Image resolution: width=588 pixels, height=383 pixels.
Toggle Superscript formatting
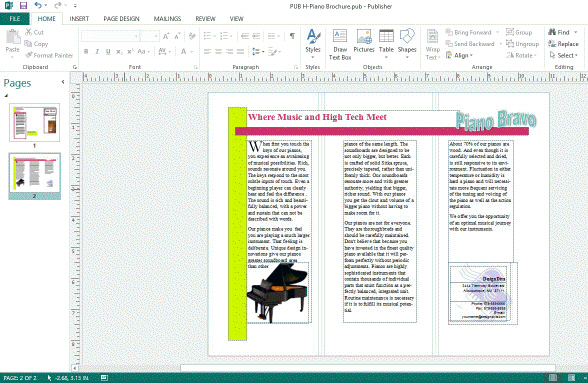point(130,51)
